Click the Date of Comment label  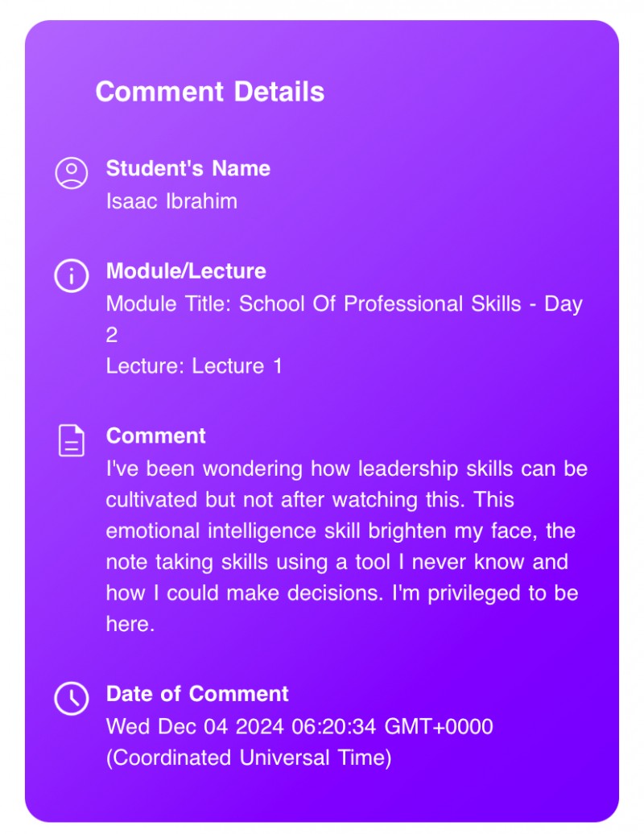click(197, 694)
